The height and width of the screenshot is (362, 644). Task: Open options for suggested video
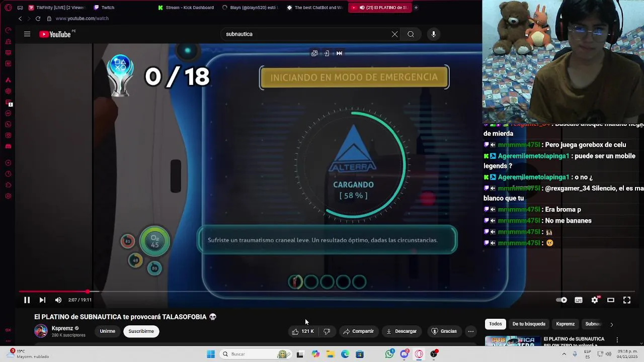(617, 340)
